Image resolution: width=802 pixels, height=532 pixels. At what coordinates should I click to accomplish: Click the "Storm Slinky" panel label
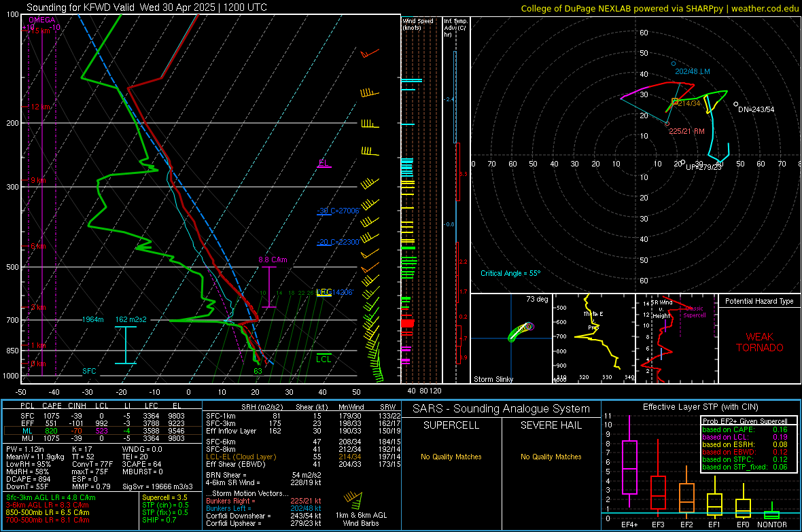(x=493, y=379)
